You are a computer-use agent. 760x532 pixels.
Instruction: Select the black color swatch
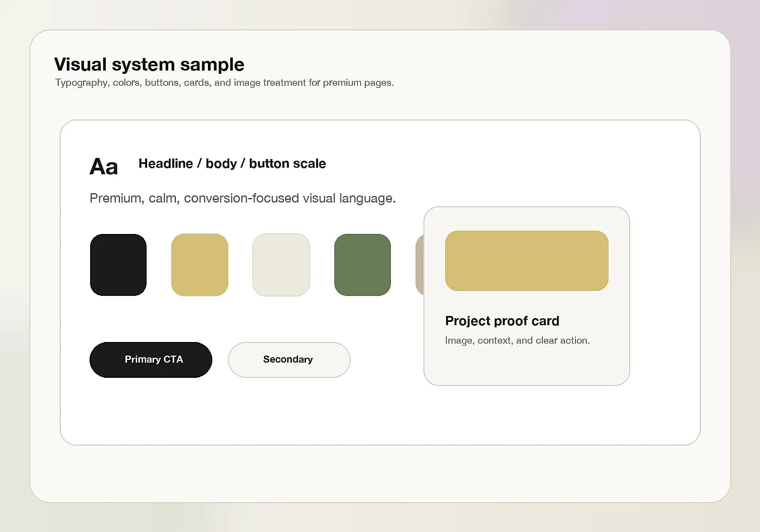pos(118,265)
